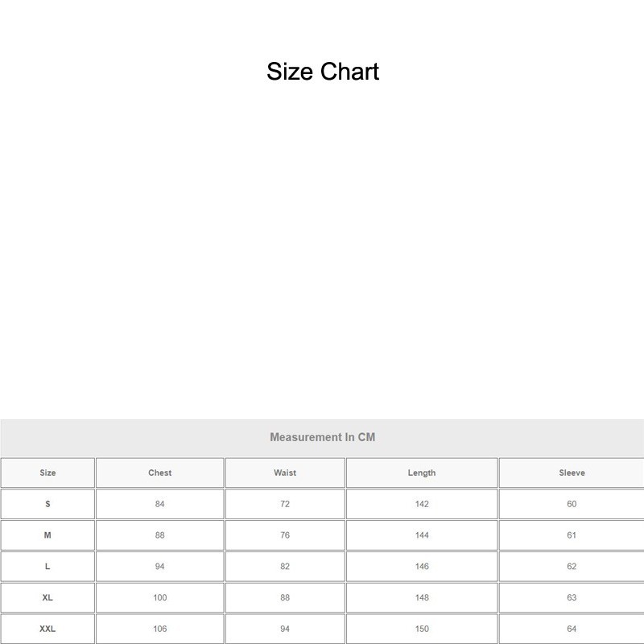Click the Waist column header

click(285, 473)
